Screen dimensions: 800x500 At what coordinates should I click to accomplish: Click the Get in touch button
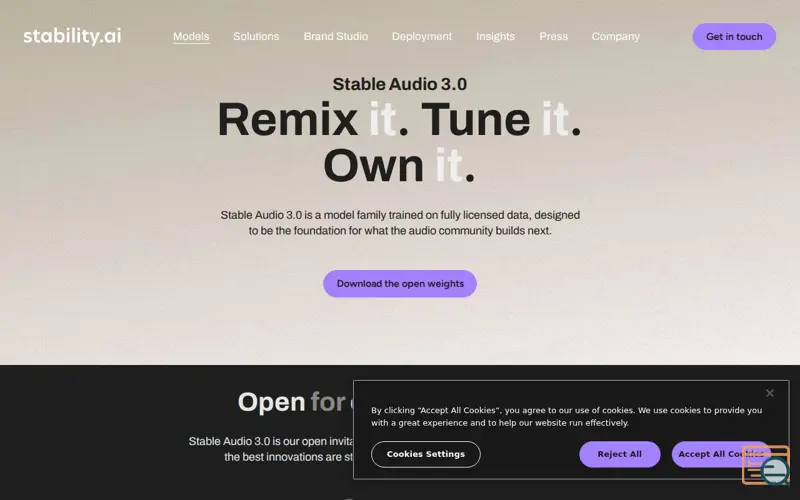(734, 36)
